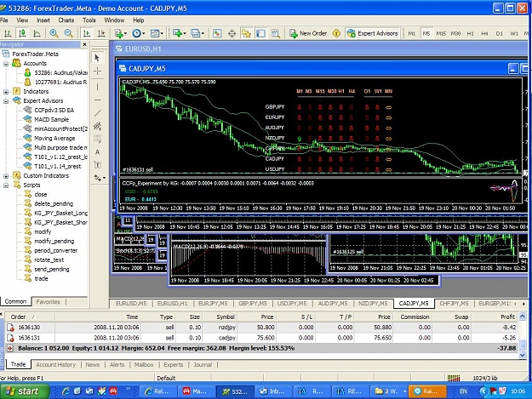Open MetaEditor yellow diamond icon
The image size is (532, 399).
336,33
